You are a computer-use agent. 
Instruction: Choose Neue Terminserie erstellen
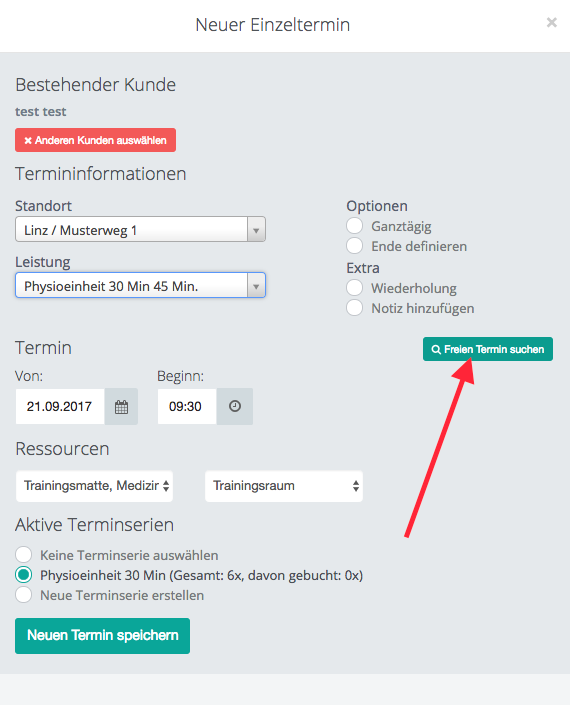click(x=23, y=595)
